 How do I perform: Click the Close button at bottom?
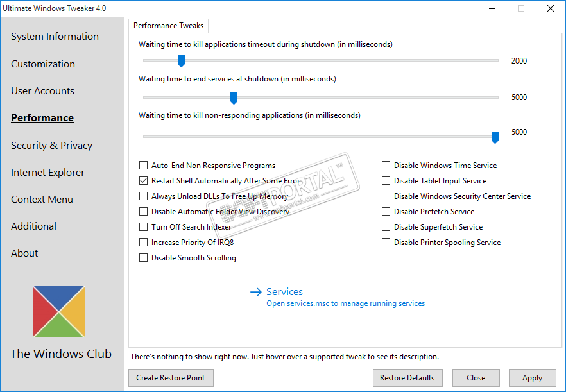(x=476, y=378)
